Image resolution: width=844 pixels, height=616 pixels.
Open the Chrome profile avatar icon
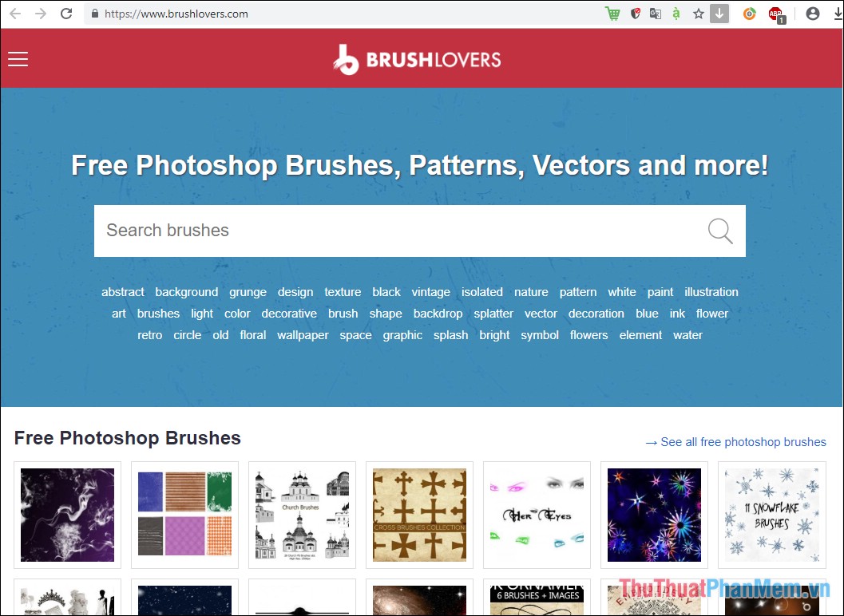(812, 14)
